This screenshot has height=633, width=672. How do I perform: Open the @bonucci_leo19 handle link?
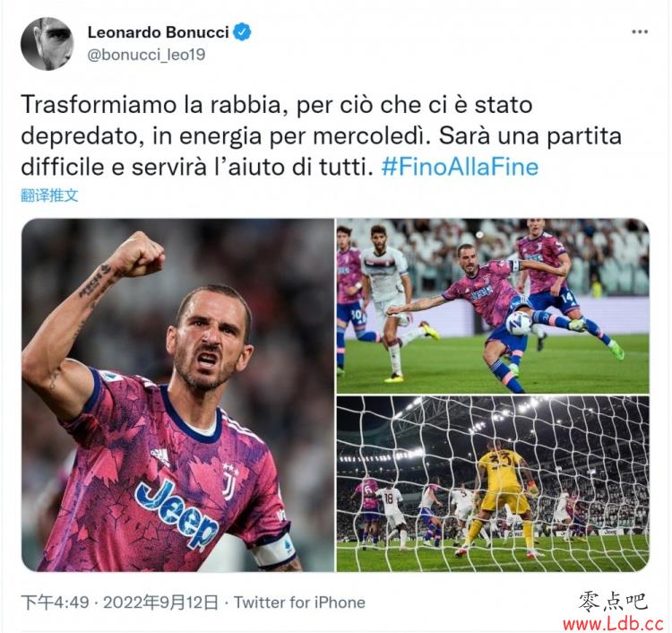[146, 55]
